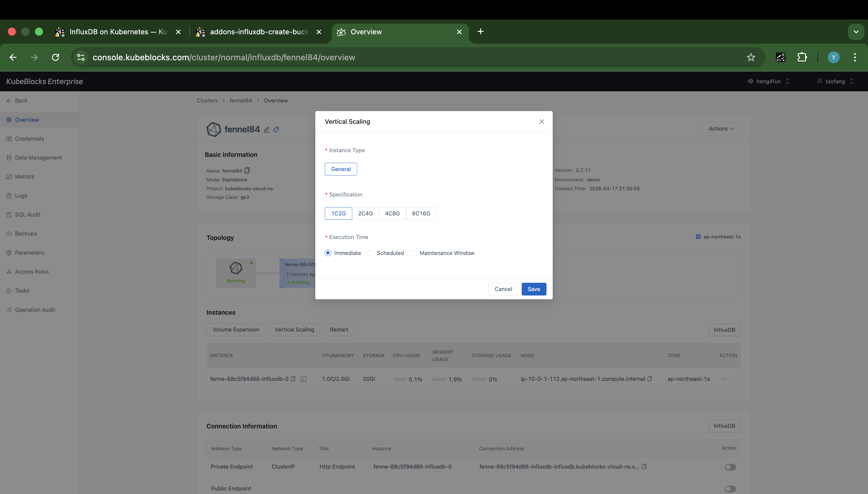
Task: Click the Access Rules sidebar icon
Action: click(9, 272)
